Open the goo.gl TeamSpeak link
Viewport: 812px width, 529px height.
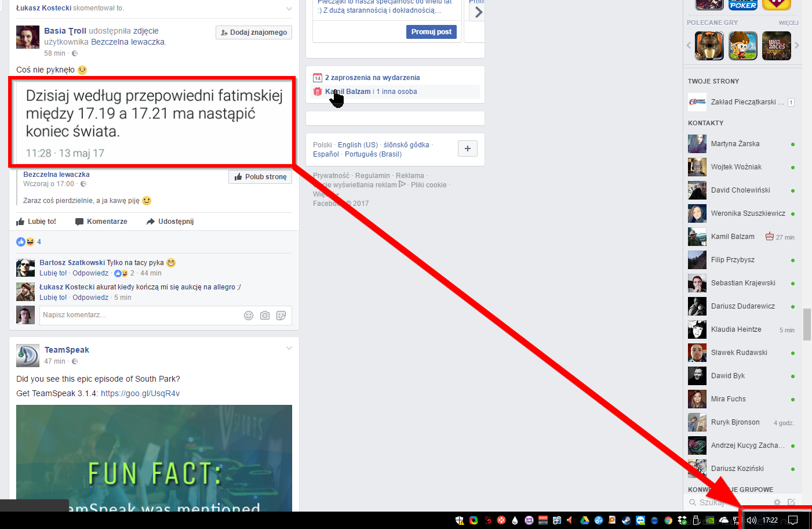[140, 393]
